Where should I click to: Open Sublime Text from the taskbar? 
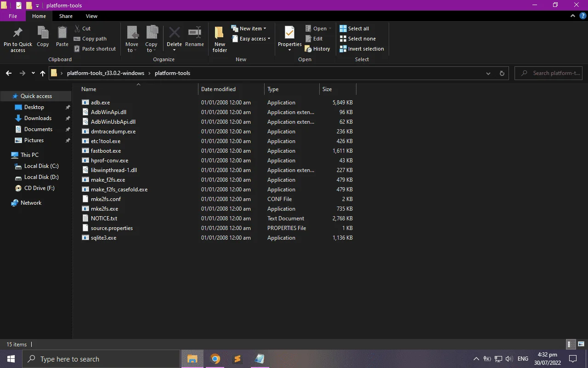tap(237, 359)
